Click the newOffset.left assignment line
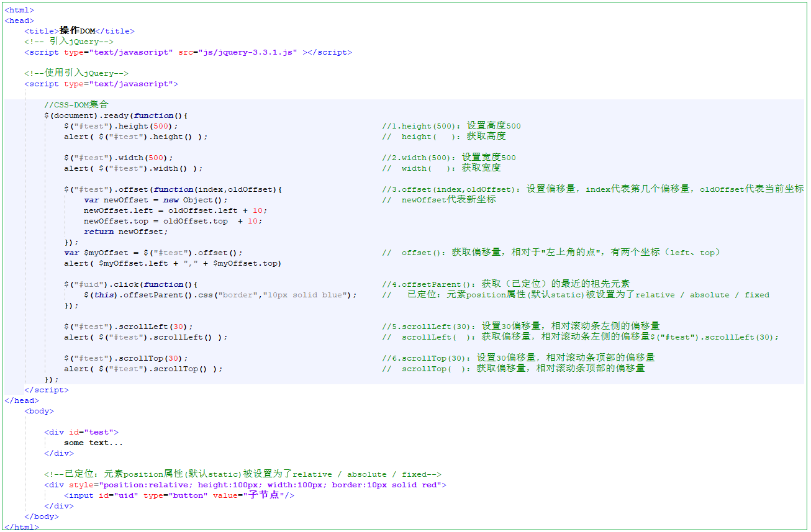Viewport: 811px width, 532px height. (175, 210)
